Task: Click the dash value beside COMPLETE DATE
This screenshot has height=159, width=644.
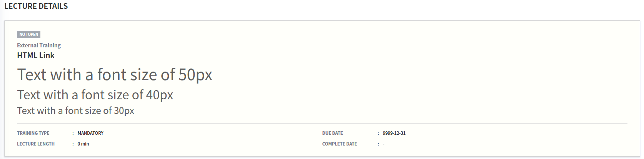Action: coord(384,144)
